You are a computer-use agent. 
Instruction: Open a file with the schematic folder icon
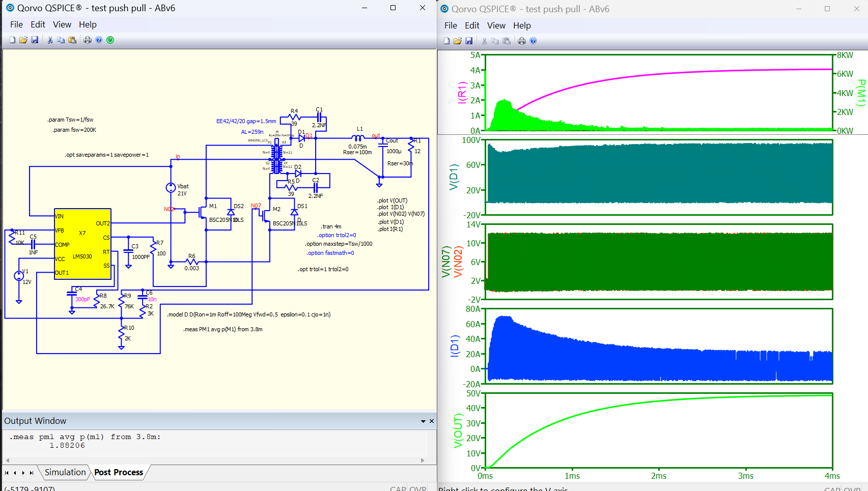[23, 40]
